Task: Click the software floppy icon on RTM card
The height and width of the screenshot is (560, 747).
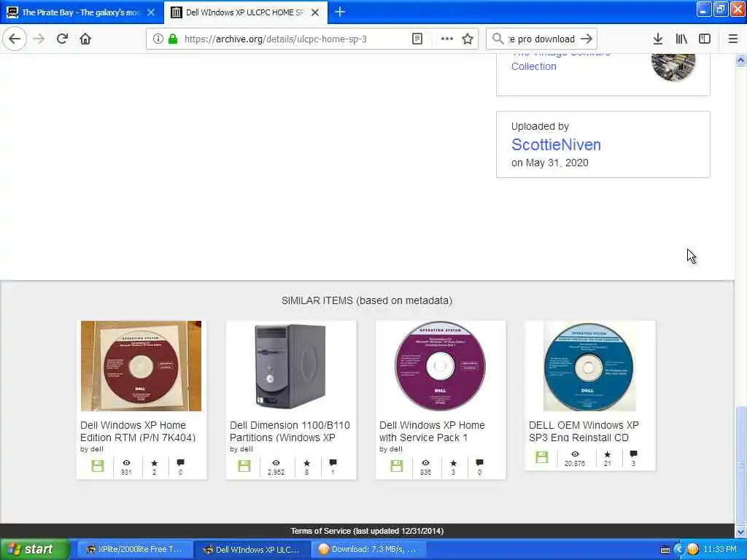Action: coord(98,466)
